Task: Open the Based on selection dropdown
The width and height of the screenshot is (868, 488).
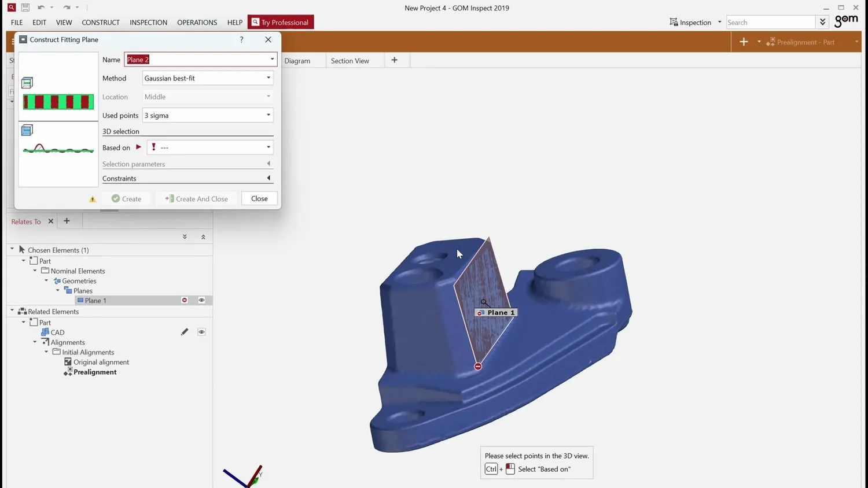Action: 209,147
